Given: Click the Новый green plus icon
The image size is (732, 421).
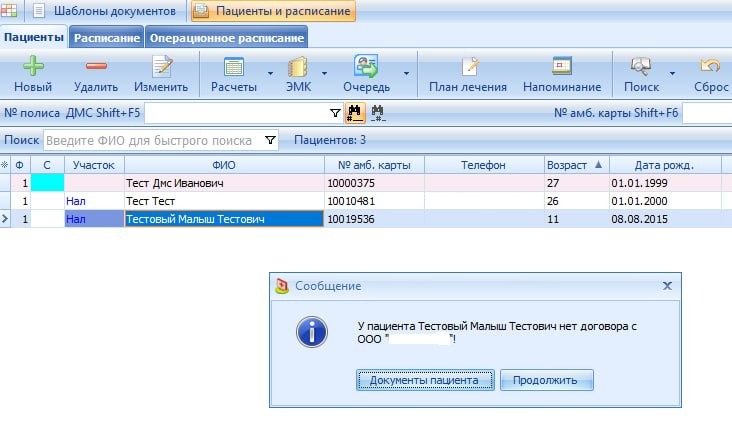Looking at the screenshot, I should (x=33, y=66).
